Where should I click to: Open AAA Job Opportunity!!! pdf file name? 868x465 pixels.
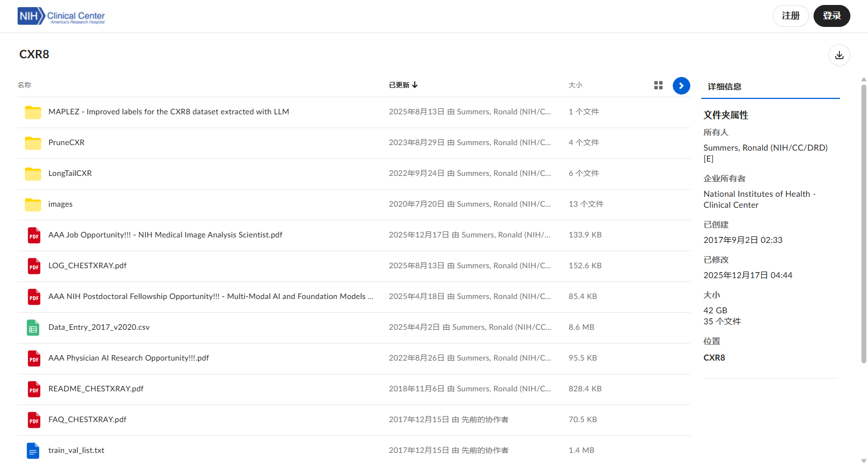166,235
